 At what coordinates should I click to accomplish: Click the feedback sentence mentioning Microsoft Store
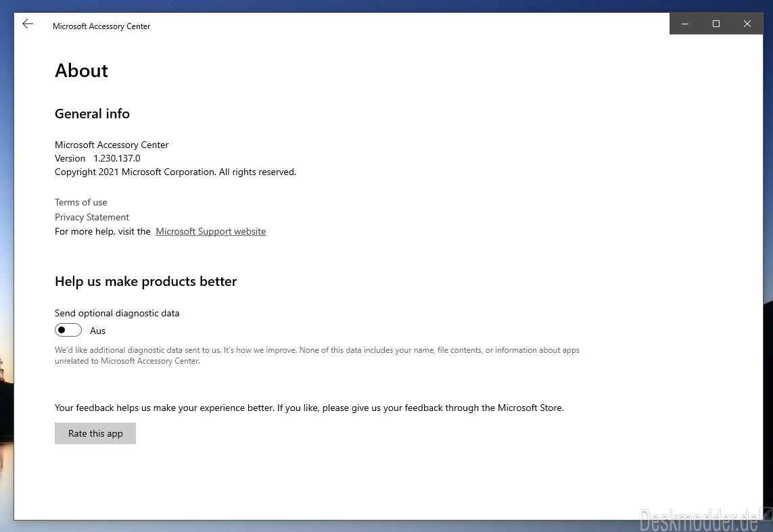pos(309,408)
